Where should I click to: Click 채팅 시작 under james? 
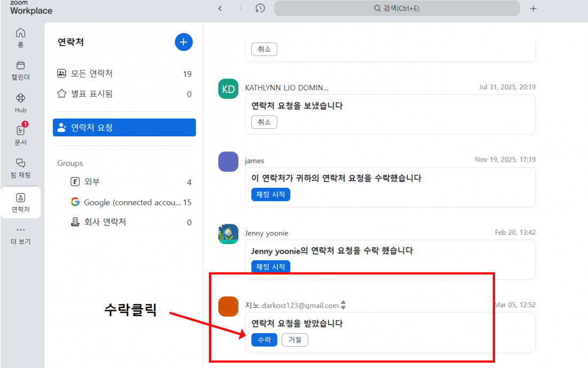click(x=270, y=194)
